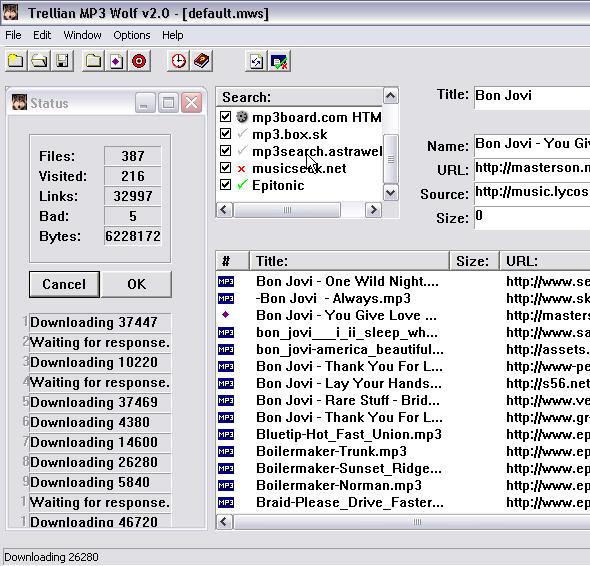This screenshot has height=566, width=590.
Task: Click the Save floppy disk toolbar icon
Action: 62,61
